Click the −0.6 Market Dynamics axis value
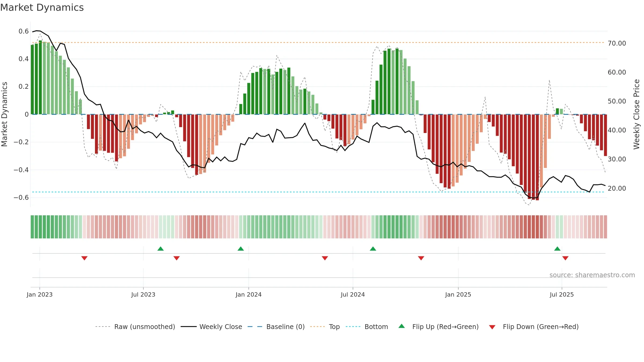Image resolution: width=644 pixels, height=362 pixels. (x=21, y=198)
